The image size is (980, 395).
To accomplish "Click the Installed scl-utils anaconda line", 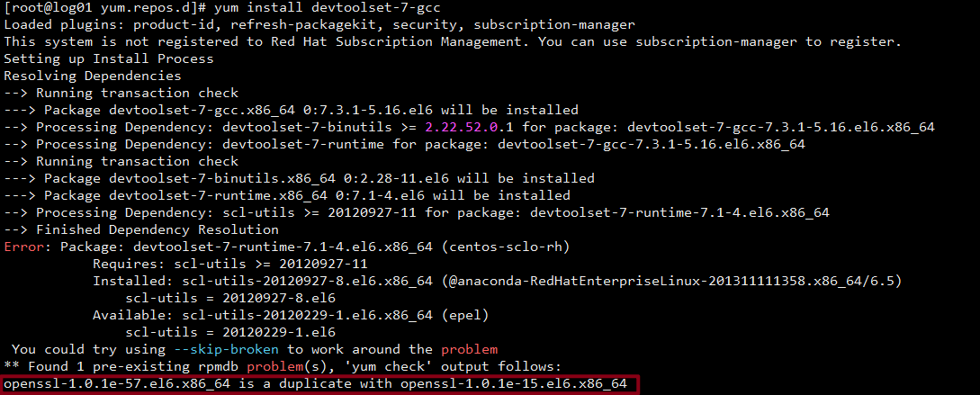I will (x=498, y=281).
